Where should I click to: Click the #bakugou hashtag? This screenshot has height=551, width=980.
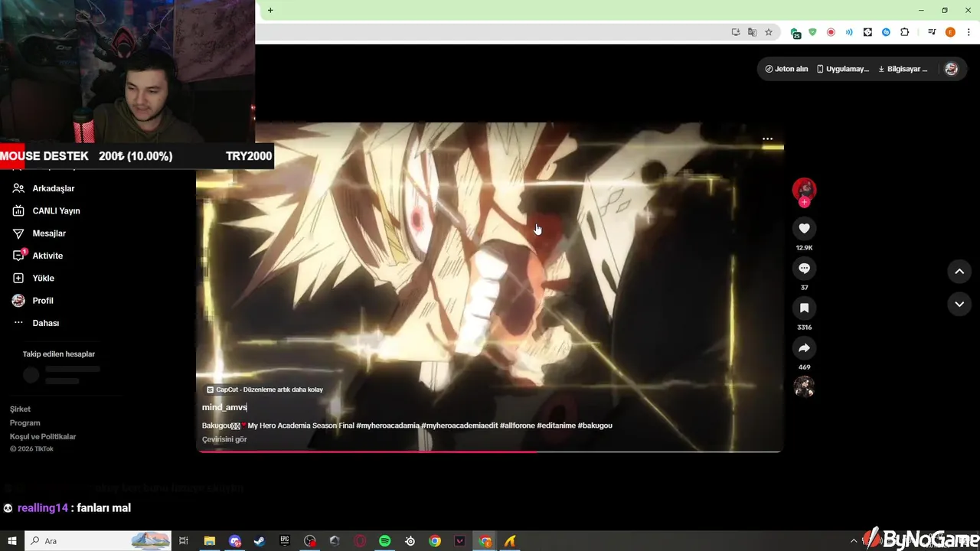click(x=595, y=425)
